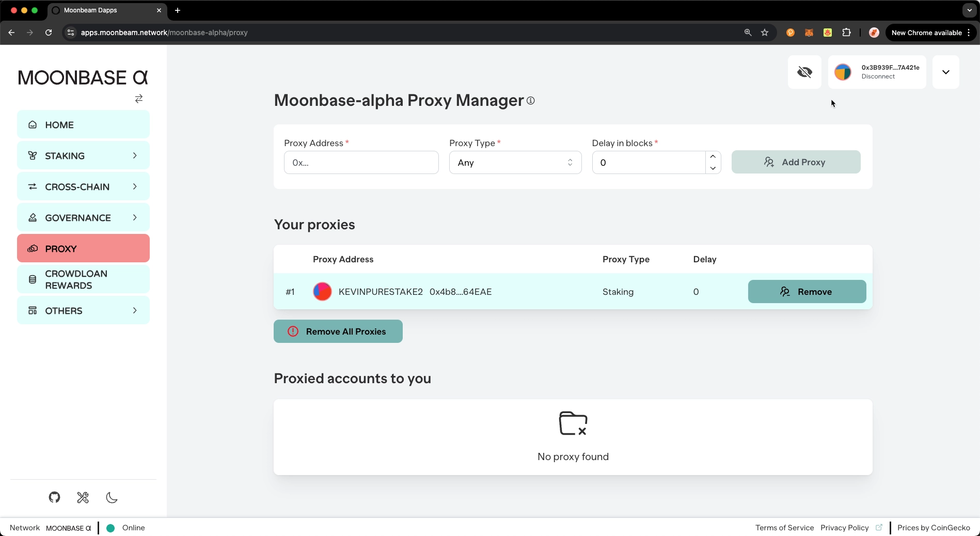The height and width of the screenshot is (536, 980).
Task: Focus the Delay in blocks field
Action: pyautogui.click(x=649, y=163)
